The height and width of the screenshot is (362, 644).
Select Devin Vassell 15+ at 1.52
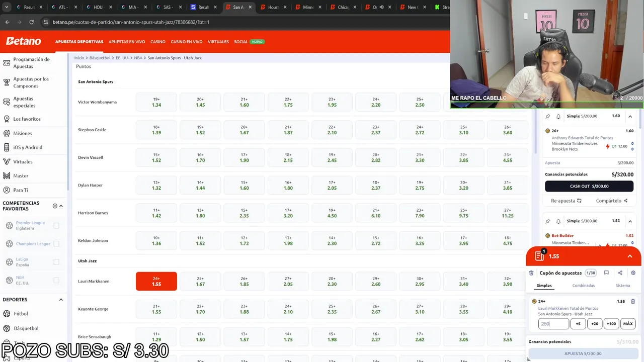(x=156, y=157)
